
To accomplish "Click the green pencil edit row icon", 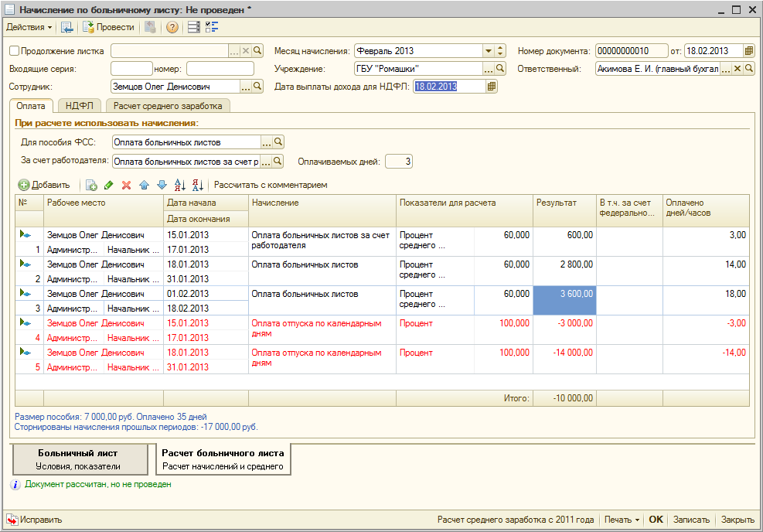I will pyautogui.click(x=109, y=186).
